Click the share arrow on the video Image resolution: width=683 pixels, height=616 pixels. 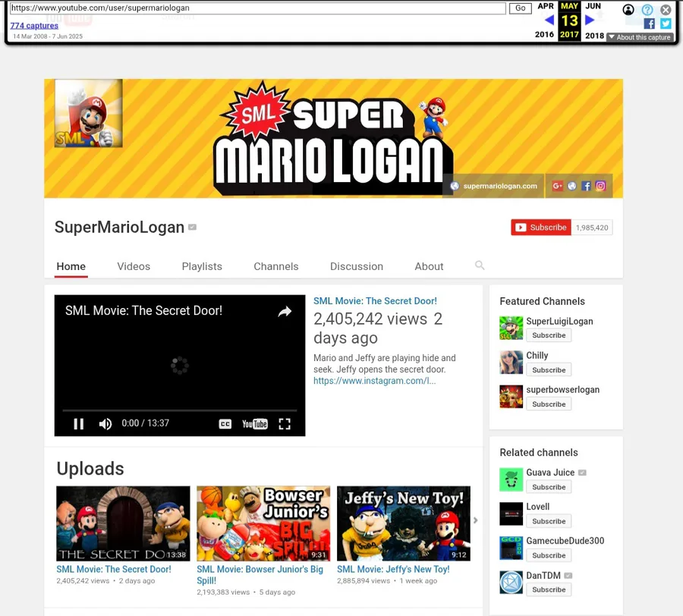(285, 311)
